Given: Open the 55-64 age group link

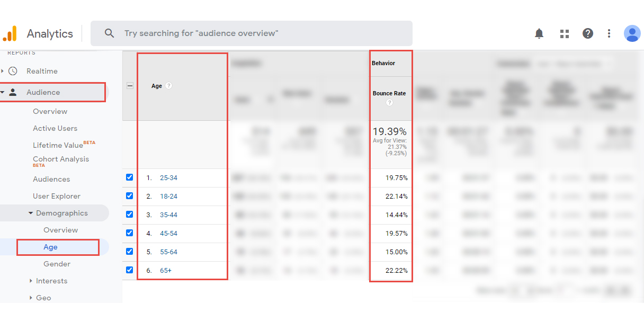Looking at the screenshot, I should (168, 252).
